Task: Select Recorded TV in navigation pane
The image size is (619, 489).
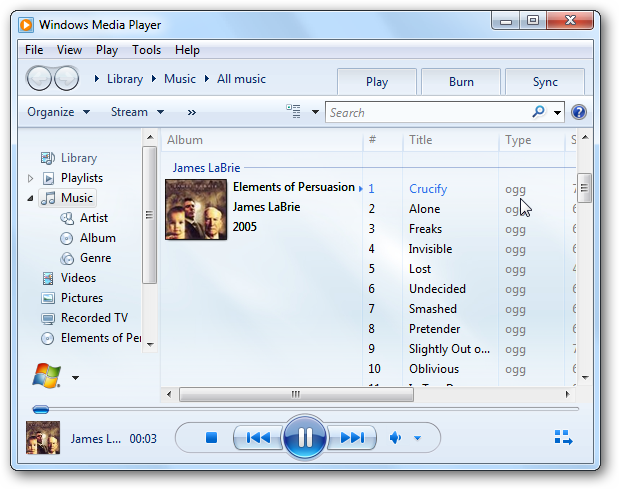Action: [84, 318]
